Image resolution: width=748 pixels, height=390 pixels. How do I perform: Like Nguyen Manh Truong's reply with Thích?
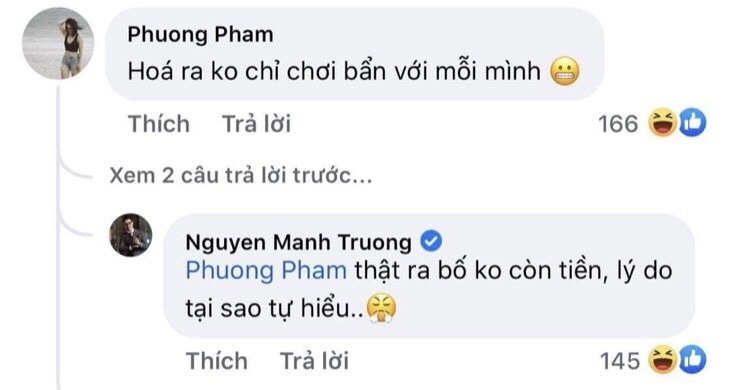[x=217, y=360]
